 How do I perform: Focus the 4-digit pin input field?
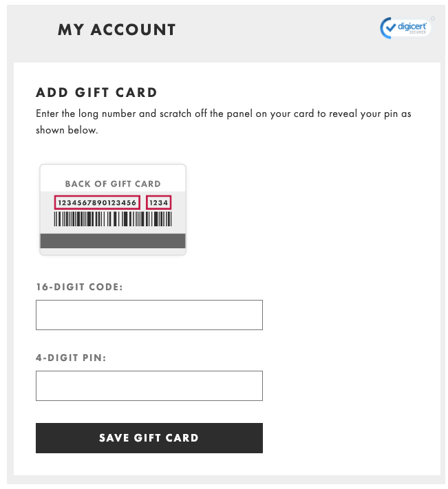(149, 386)
